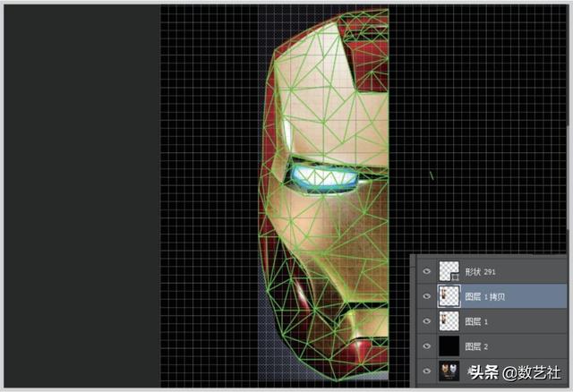Click the two-masks thumbnail of the bottom layer
Viewport: 573px width, 392px height.
(x=449, y=371)
